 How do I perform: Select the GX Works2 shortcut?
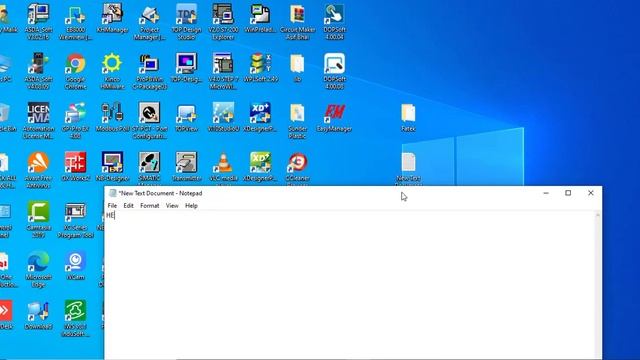[76, 167]
